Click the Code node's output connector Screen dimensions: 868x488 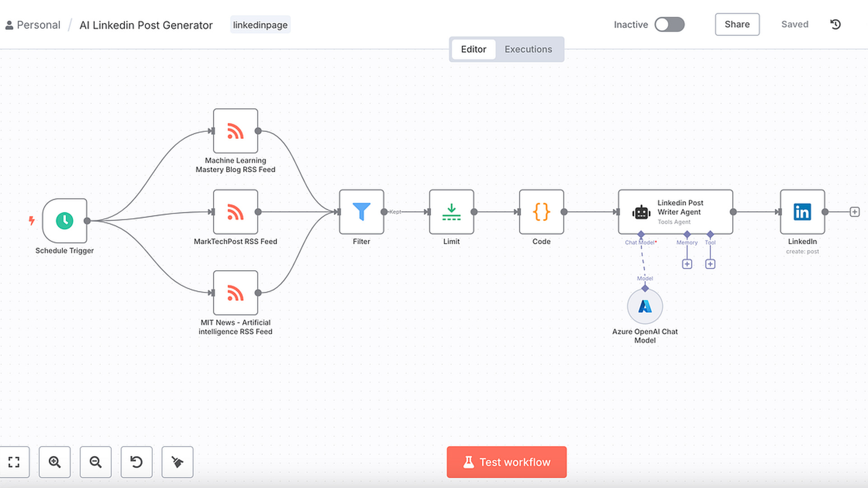tap(564, 212)
